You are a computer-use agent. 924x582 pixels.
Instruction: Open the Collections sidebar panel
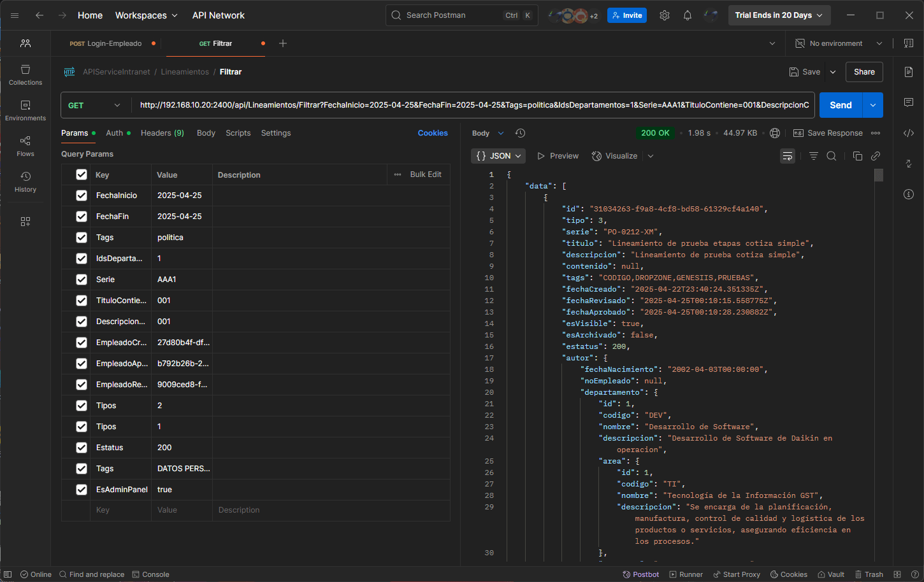pyautogui.click(x=25, y=75)
